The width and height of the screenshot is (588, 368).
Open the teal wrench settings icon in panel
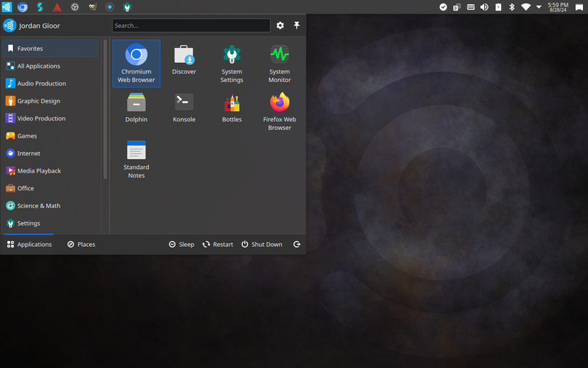(127, 6)
